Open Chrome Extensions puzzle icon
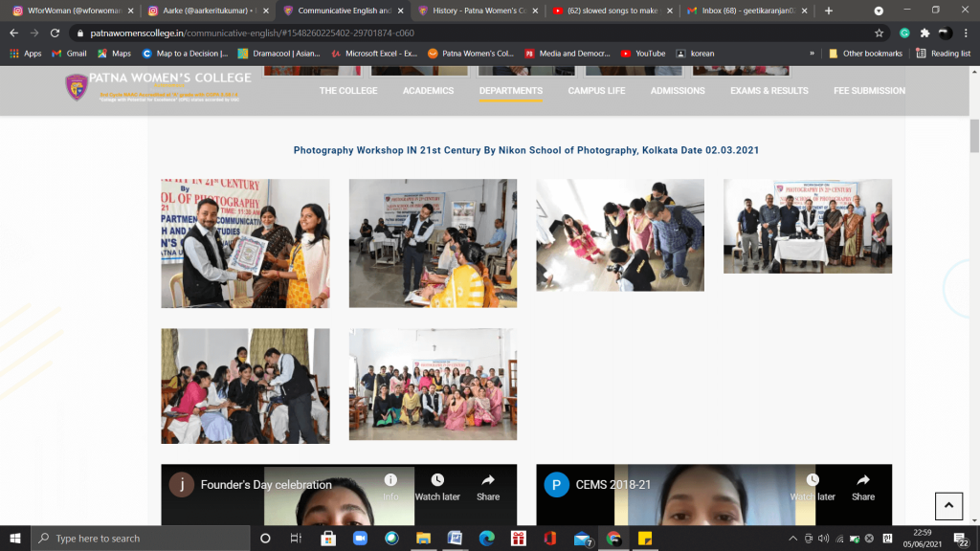Image resolution: width=980 pixels, height=551 pixels. point(924,33)
